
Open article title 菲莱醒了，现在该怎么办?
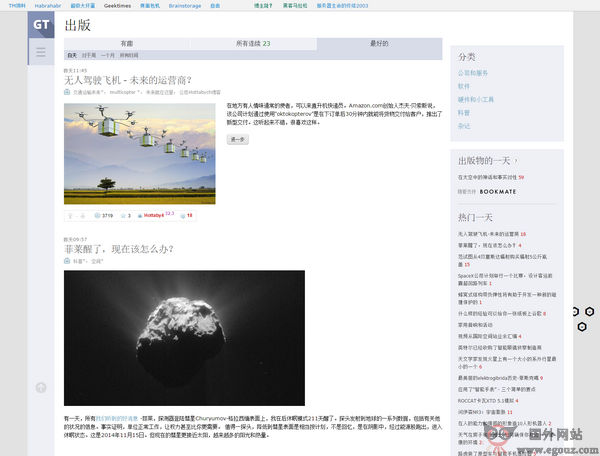[x=119, y=249]
